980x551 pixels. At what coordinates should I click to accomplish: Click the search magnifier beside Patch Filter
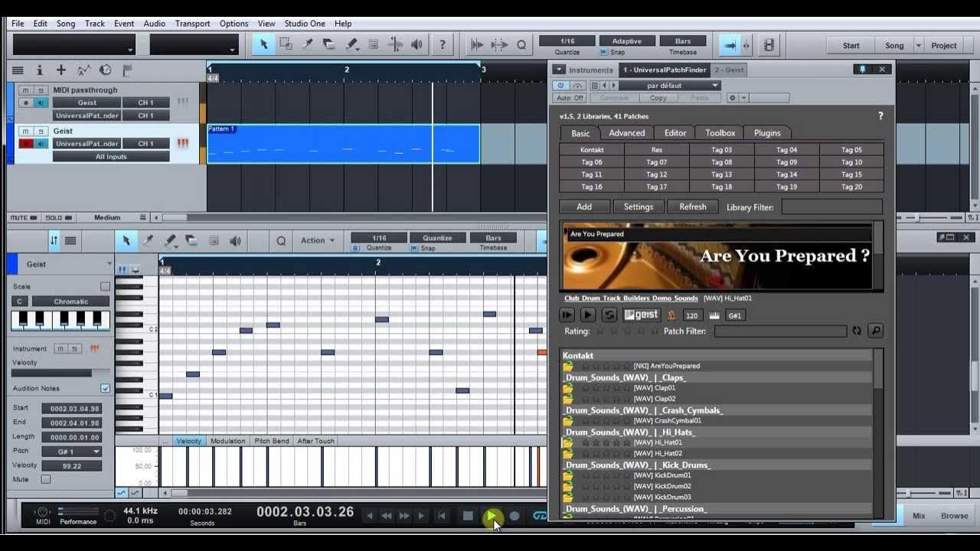coord(876,331)
